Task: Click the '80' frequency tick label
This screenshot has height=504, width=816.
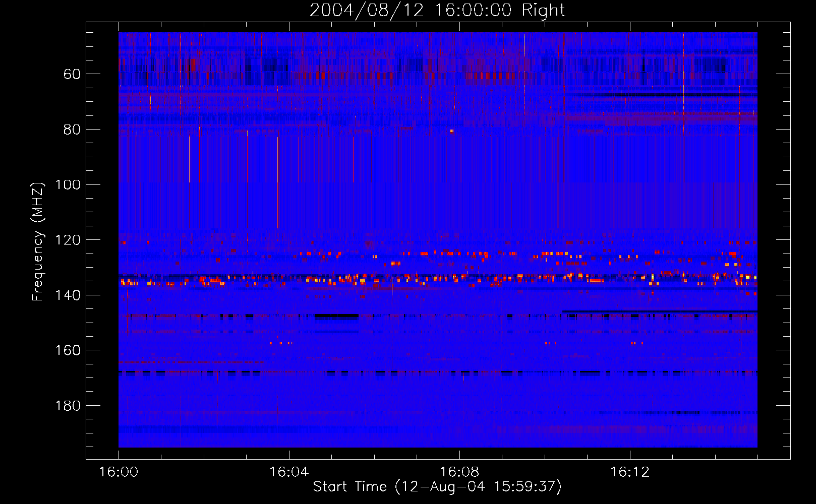Action: click(x=72, y=130)
